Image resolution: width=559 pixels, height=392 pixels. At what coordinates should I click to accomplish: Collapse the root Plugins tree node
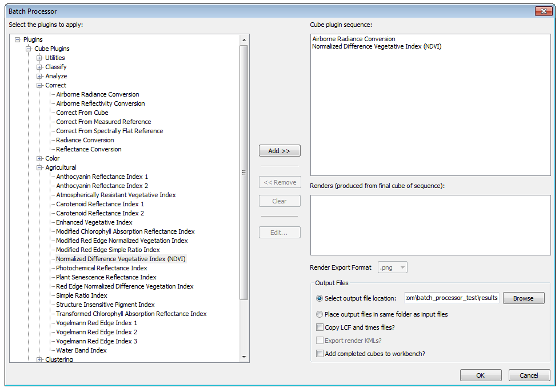click(x=17, y=39)
